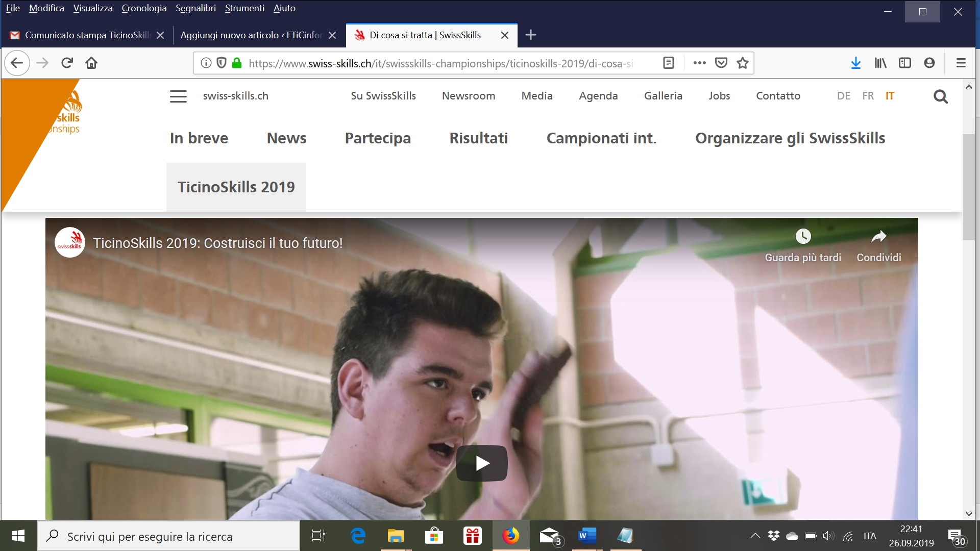Open the Segnalibri menu
Screen dimensions: 980x551
click(x=195, y=8)
